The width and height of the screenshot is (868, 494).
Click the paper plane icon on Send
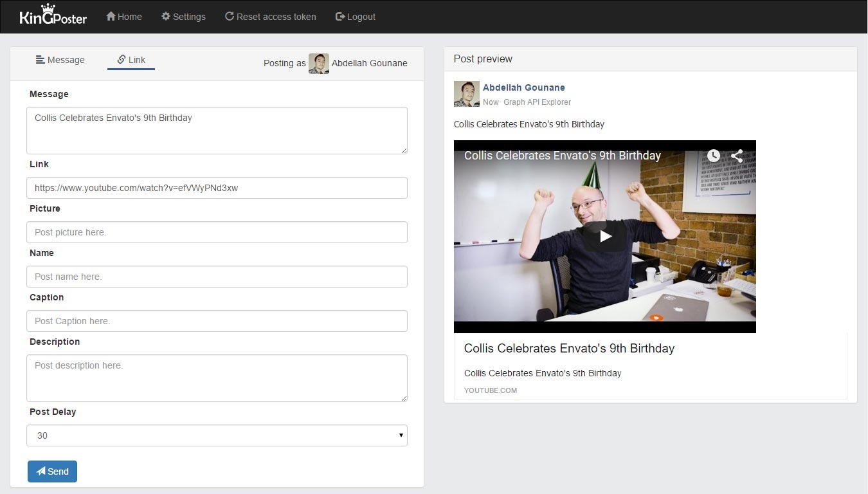click(41, 471)
